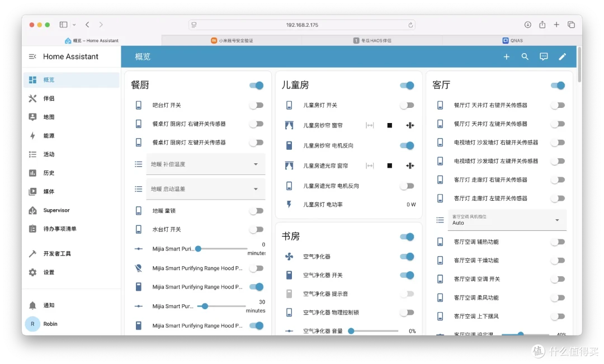Open 客厅空调 风机档位 Auto dropdown
This screenshot has width=604, height=364.
(507, 220)
